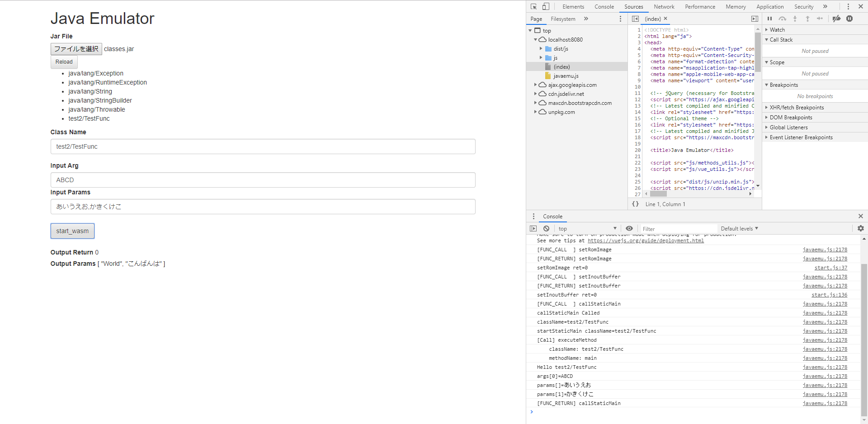Open console settings gear icon
868x424 pixels.
pos(861,228)
